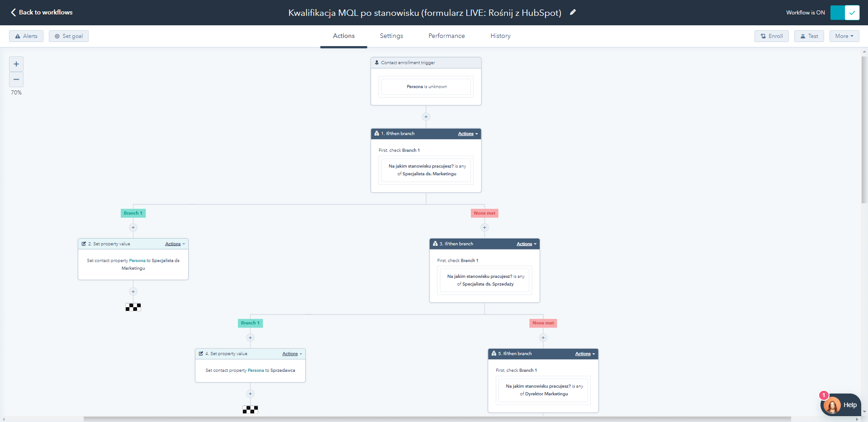Viewport: 868px width, 422px height.
Task: Click the Persona link in step 4
Action: click(x=256, y=370)
